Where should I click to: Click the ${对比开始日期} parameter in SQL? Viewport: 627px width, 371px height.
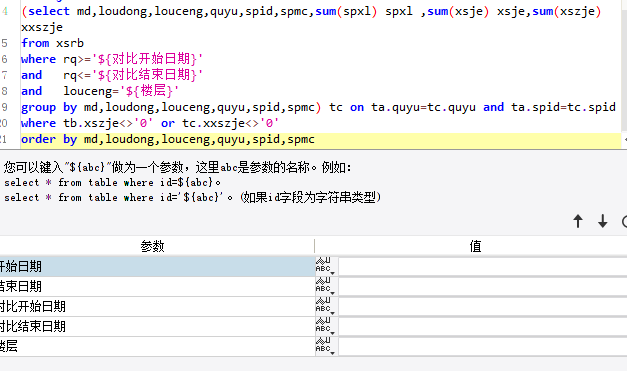coord(148,59)
